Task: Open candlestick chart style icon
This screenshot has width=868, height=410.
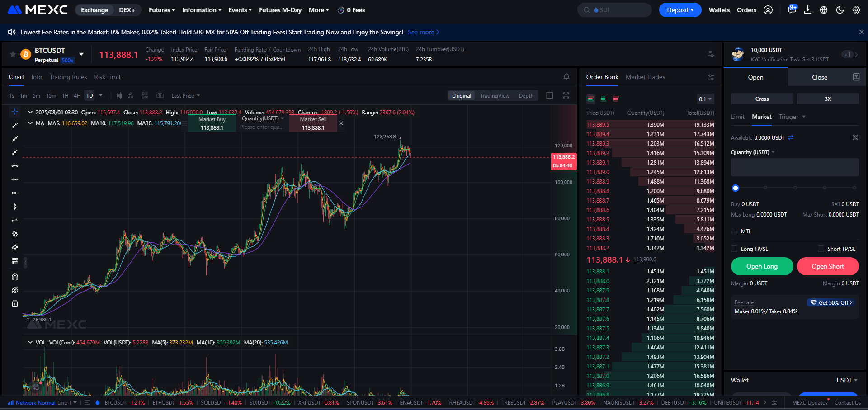Action: click(x=119, y=95)
